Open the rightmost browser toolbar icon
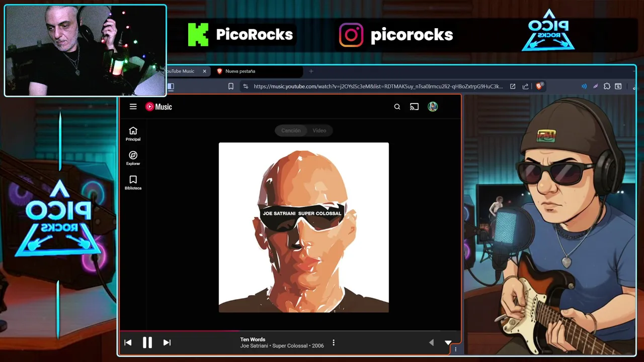This screenshot has height=362, width=644. [618, 86]
